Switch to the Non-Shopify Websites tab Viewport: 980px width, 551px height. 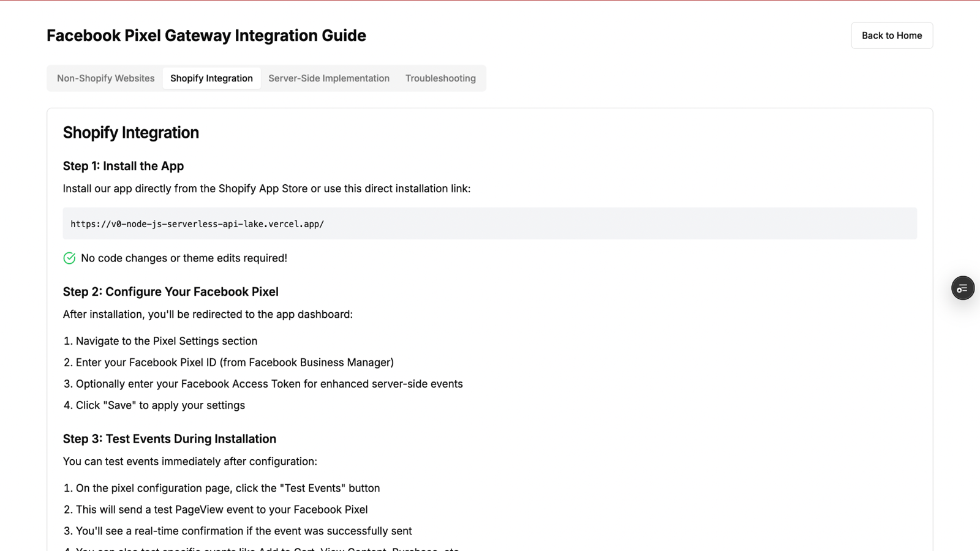105,78
